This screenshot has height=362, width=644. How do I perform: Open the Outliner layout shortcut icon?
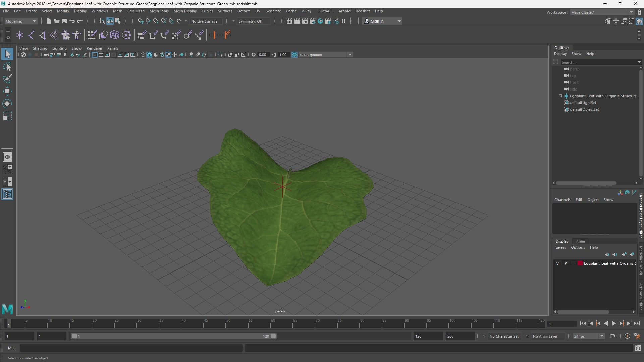7,194
